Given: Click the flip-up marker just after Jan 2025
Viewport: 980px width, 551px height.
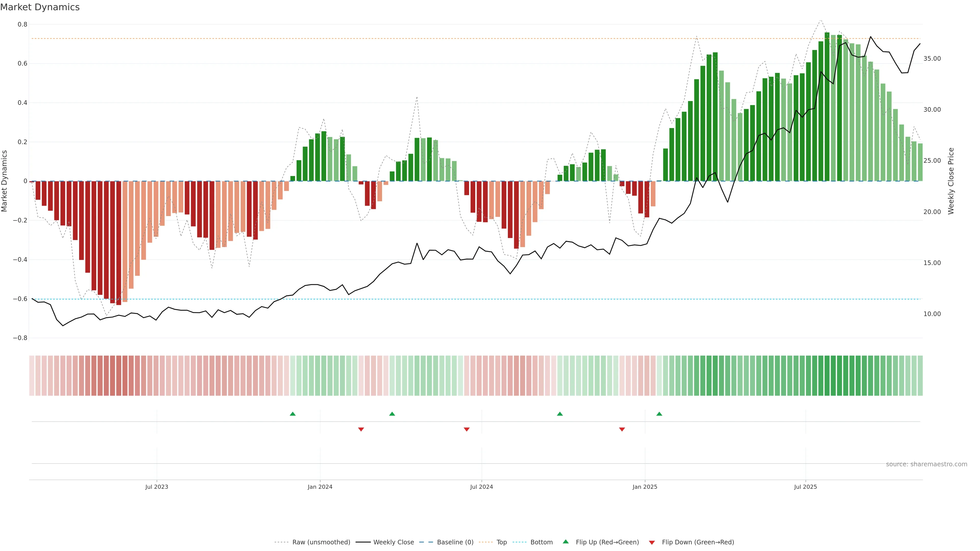Looking at the screenshot, I should (659, 414).
